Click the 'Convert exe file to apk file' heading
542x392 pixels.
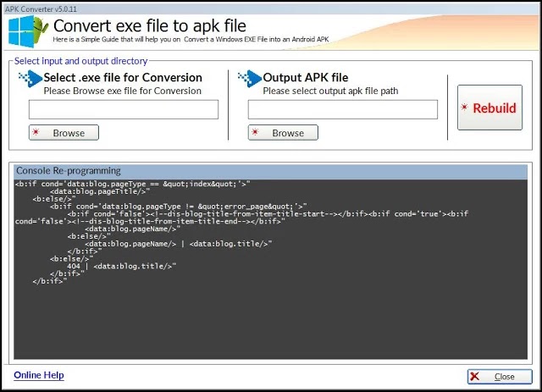point(150,26)
